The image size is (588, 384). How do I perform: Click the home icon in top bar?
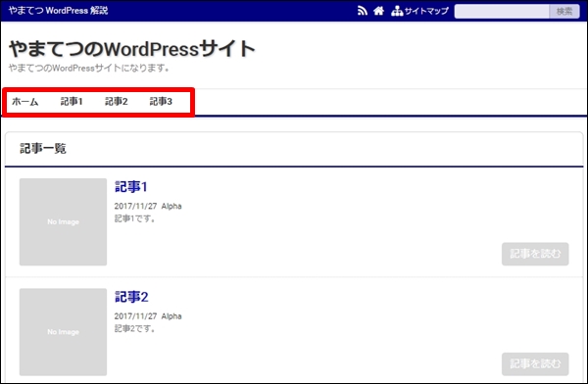tap(378, 11)
